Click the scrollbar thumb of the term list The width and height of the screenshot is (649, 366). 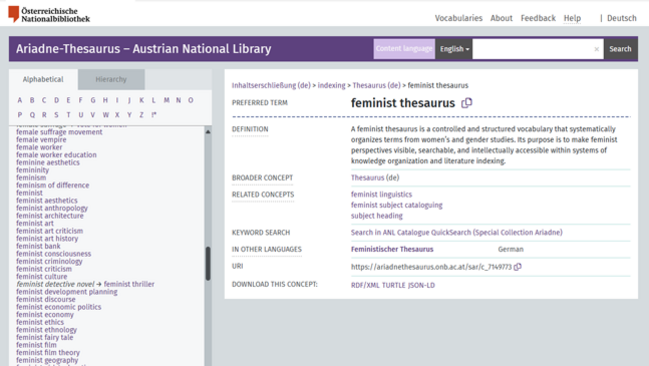pos(208,264)
